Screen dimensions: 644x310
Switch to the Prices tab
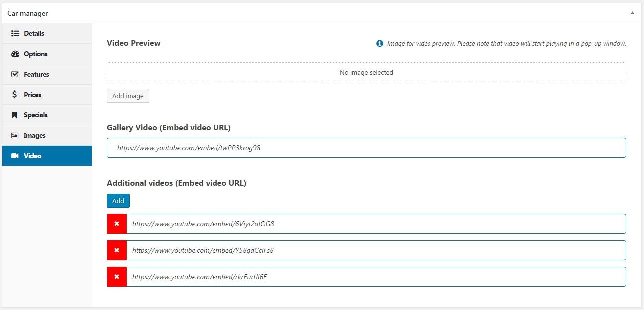coord(32,95)
